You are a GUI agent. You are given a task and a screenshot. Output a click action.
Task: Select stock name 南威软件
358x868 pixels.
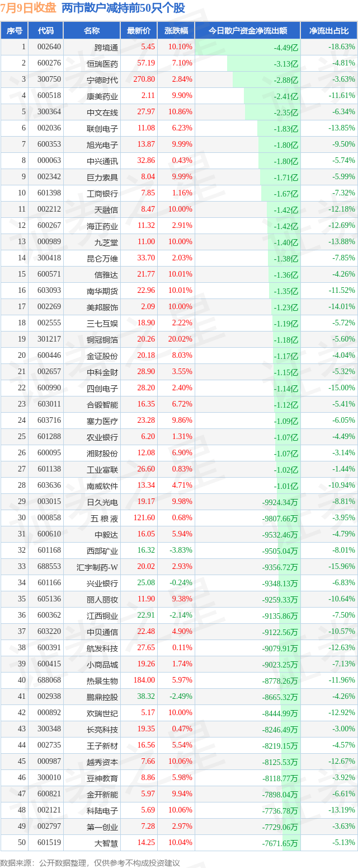(102, 486)
